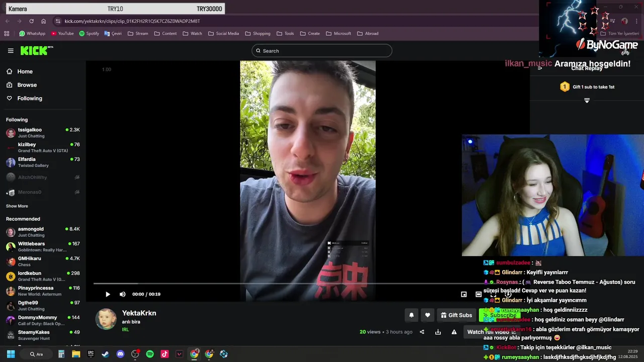Download the clip
This screenshot has width=644, height=362.
pos(438,332)
